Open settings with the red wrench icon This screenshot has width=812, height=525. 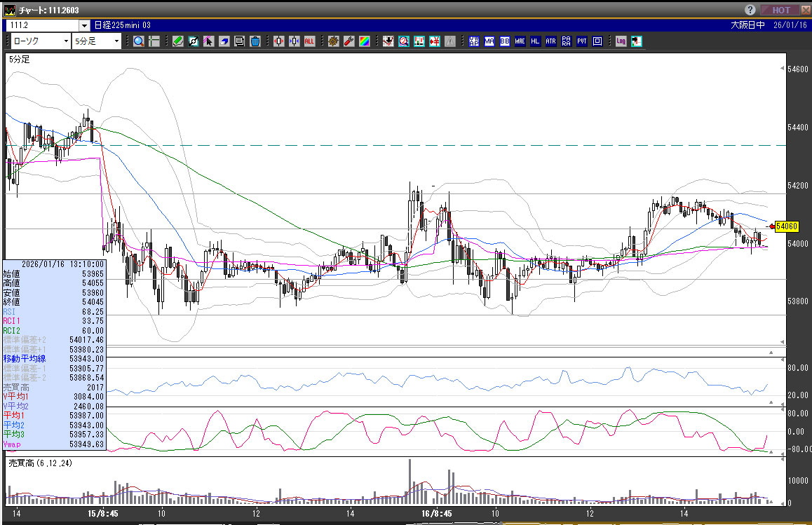pos(349,41)
